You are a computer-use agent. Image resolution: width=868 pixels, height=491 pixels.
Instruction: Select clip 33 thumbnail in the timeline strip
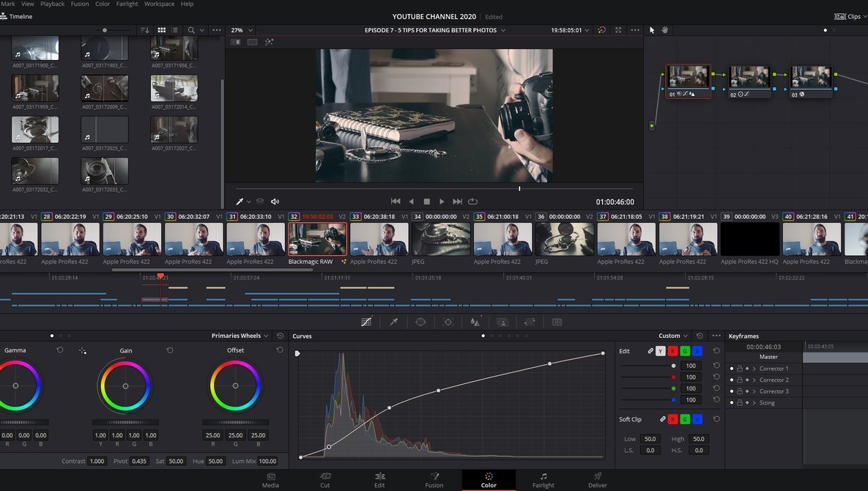coord(379,239)
